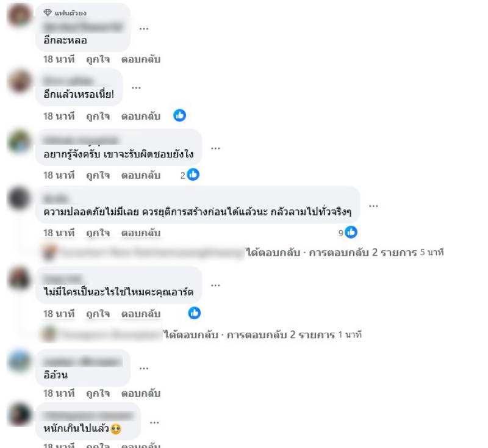Like the comment 'อยากรู้จังครับ เขาจะรับผิดชอบยังใจ'
This screenshot has width=488, height=448.
[98, 175]
